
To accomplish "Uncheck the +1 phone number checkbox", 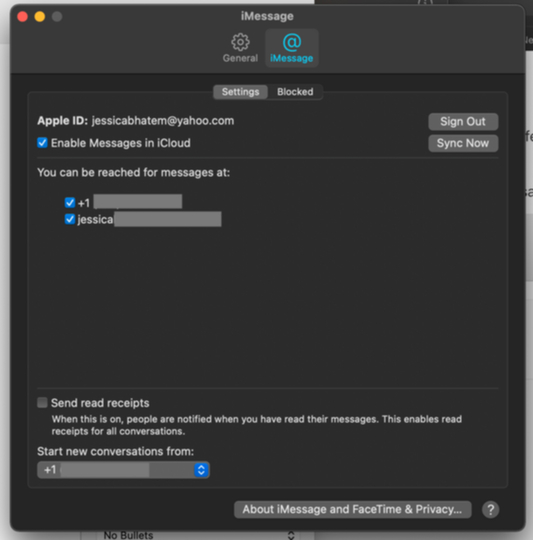I will tap(70, 202).
